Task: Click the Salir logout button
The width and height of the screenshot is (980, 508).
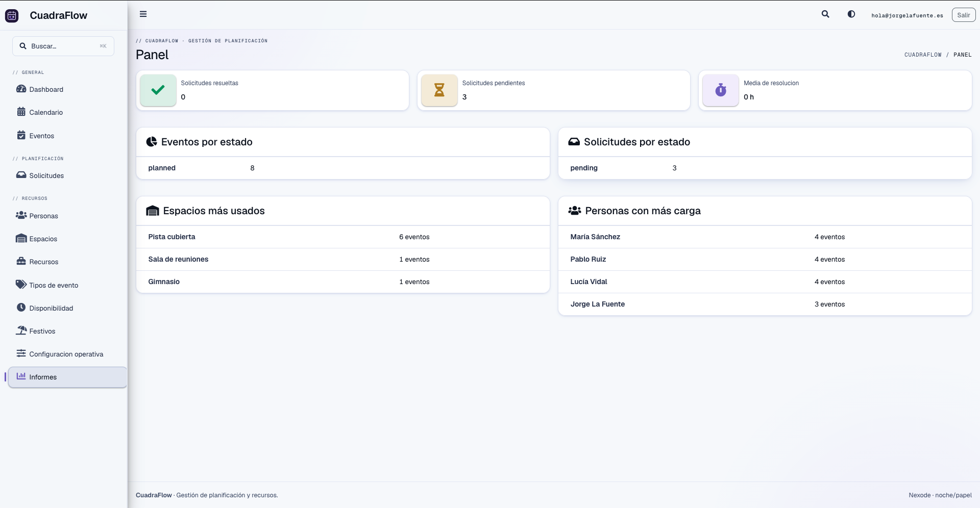Action: 964,15
